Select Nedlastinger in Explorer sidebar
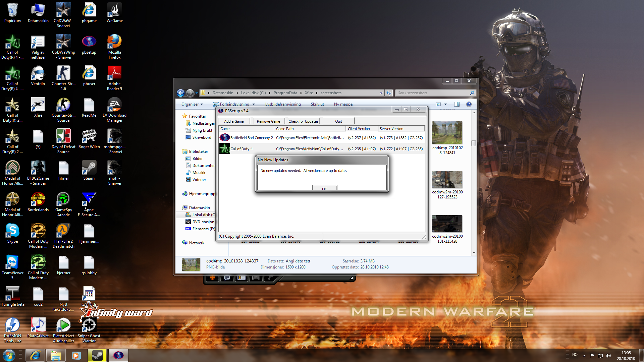The width and height of the screenshot is (644, 362). tap(200, 123)
